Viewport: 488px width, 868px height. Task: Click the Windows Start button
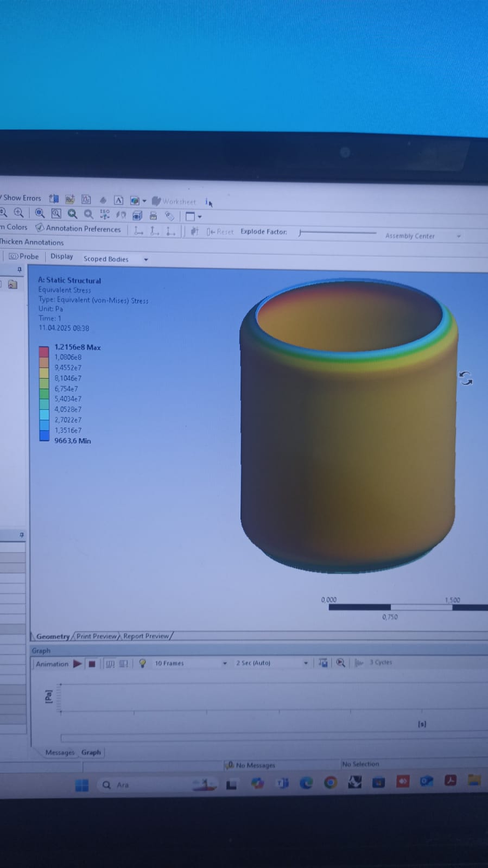click(82, 785)
